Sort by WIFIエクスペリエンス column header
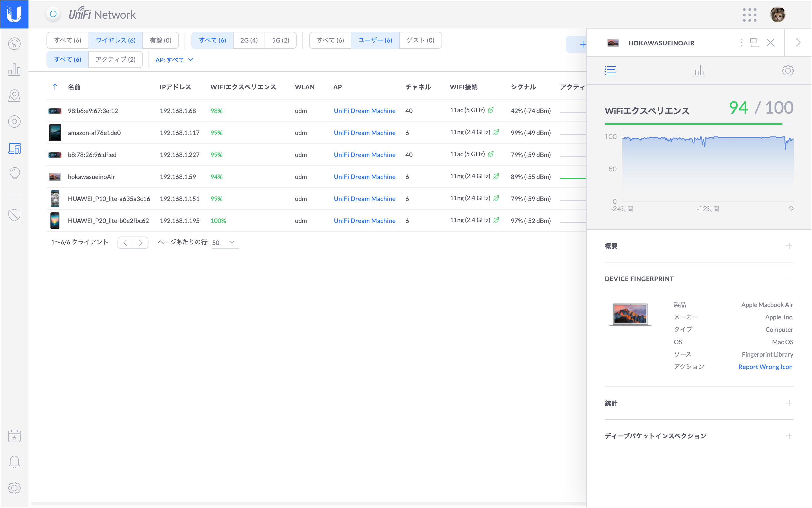This screenshot has width=812, height=508. (x=243, y=87)
